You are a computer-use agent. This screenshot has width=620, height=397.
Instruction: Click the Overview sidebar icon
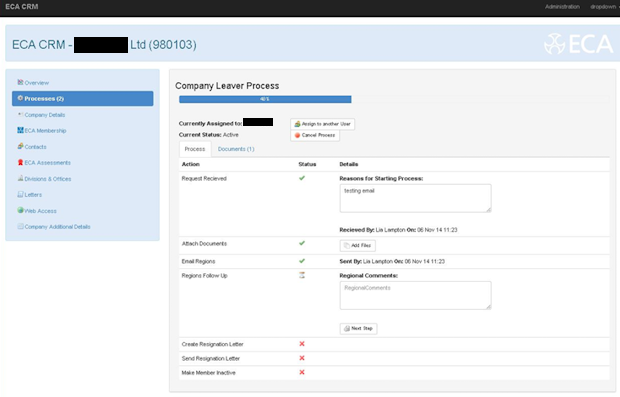[x=20, y=82]
